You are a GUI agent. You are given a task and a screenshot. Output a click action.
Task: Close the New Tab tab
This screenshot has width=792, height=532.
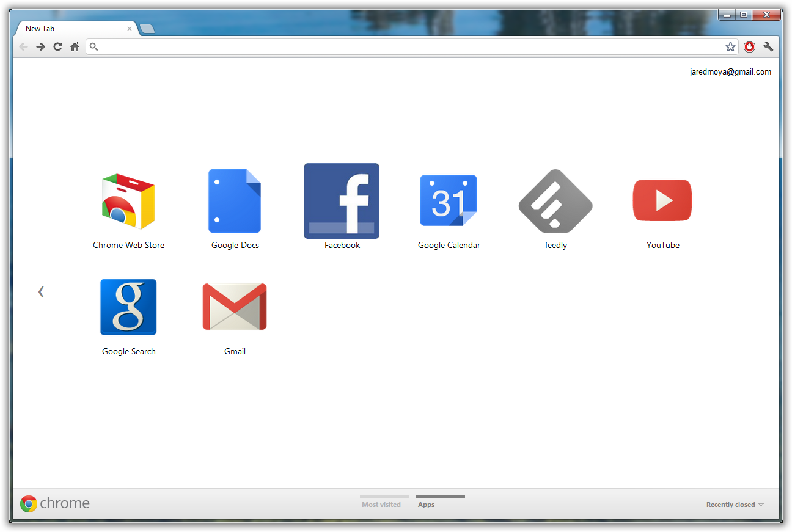[x=130, y=29]
